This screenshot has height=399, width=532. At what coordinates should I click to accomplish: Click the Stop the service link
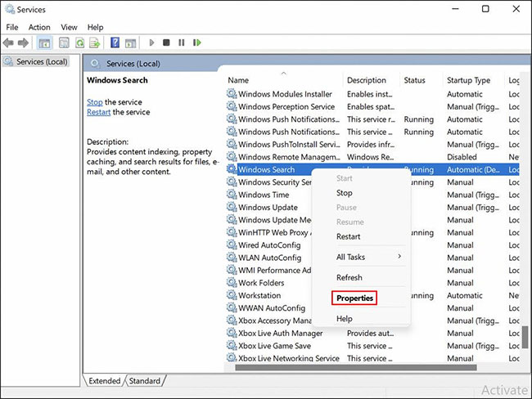pyautogui.click(x=95, y=101)
